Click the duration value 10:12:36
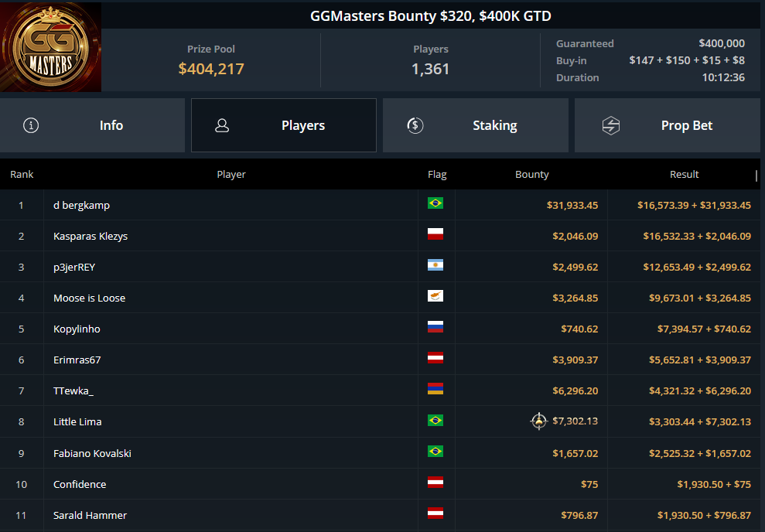This screenshot has height=532, width=765. pos(723,77)
